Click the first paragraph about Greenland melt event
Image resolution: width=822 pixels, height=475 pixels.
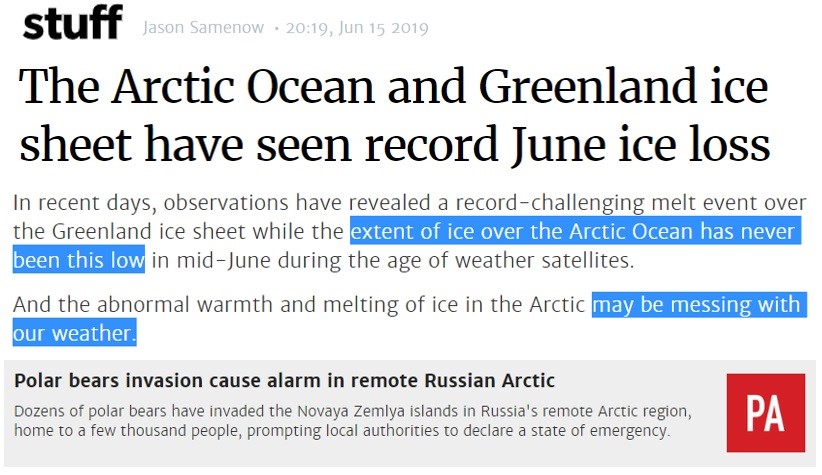[409, 231]
